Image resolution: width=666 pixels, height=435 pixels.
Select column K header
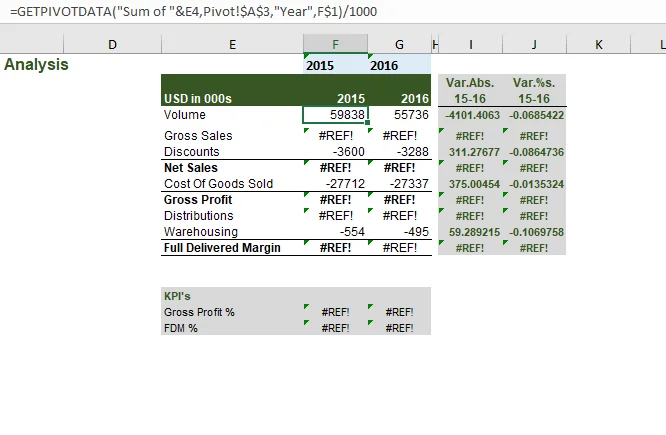[x=598, y=44]
